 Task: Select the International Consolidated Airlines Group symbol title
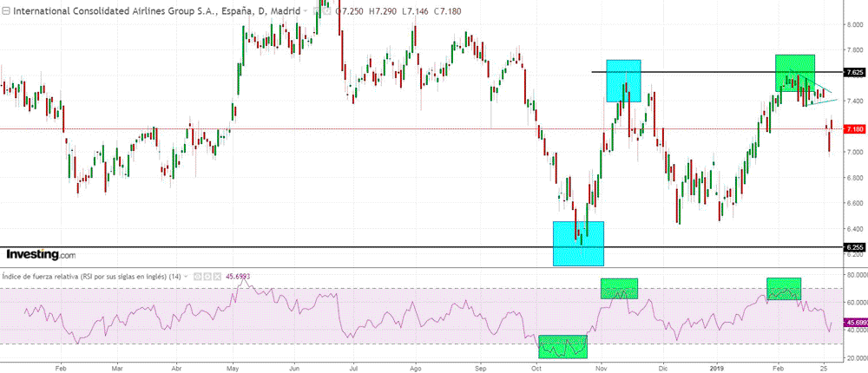tap(156, 11)
